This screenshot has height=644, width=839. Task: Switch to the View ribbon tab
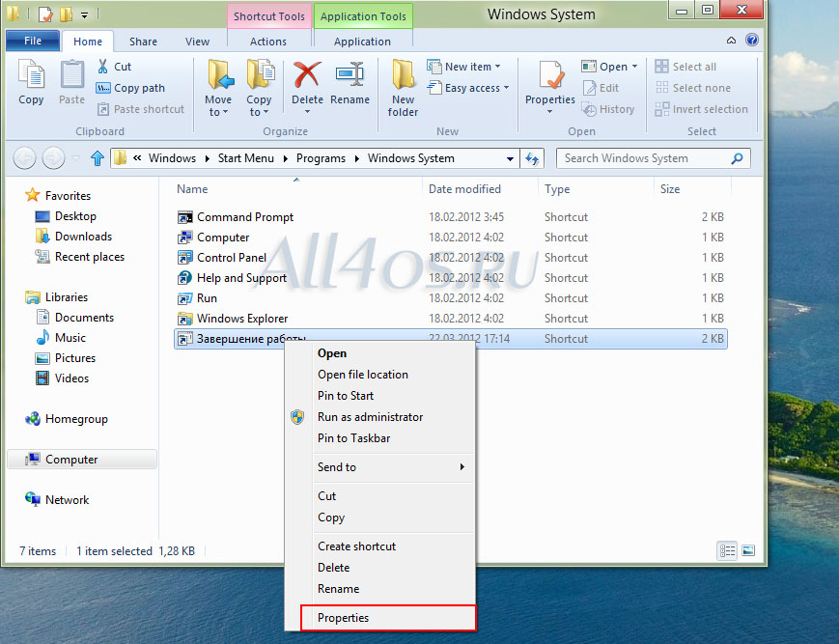(198, 42)
